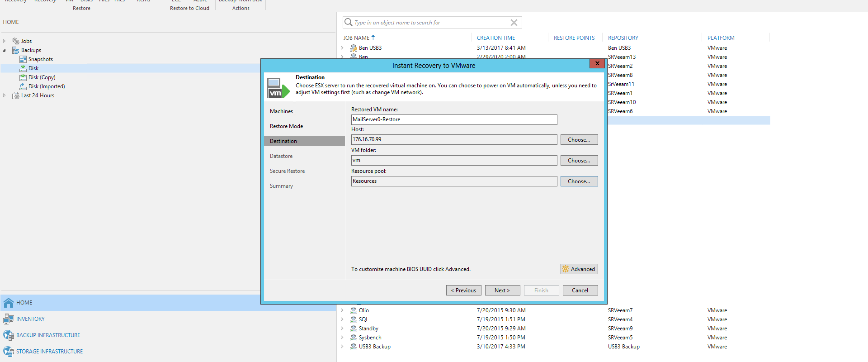
Task: Click the Resource pool field
Action: [x=454, y=181]
